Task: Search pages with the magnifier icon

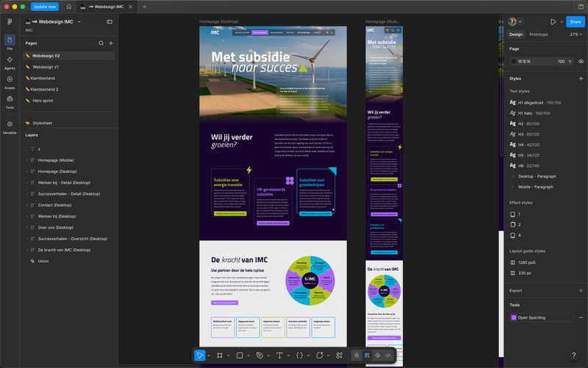Action: [x=101, y=43]
